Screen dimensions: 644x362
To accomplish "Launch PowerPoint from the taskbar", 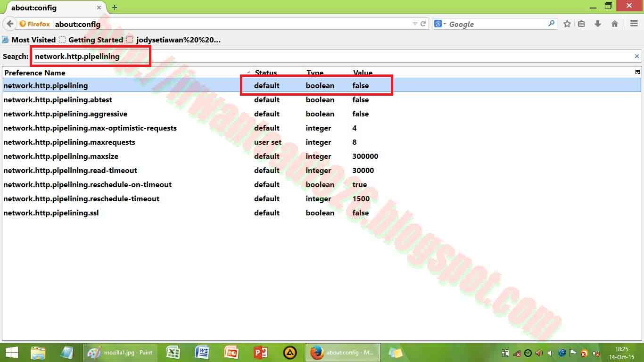I will pos(260,352).
